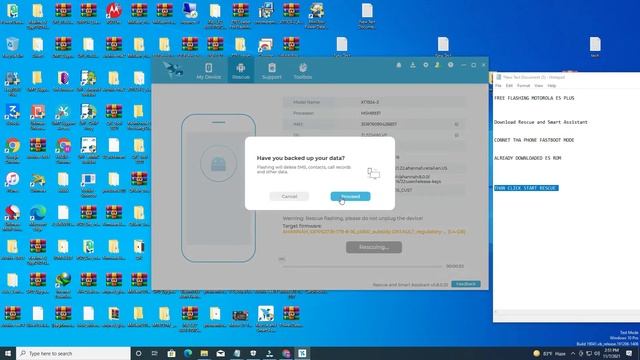
Task: Click the greyed Rescuing button
Action: (374, 247)
